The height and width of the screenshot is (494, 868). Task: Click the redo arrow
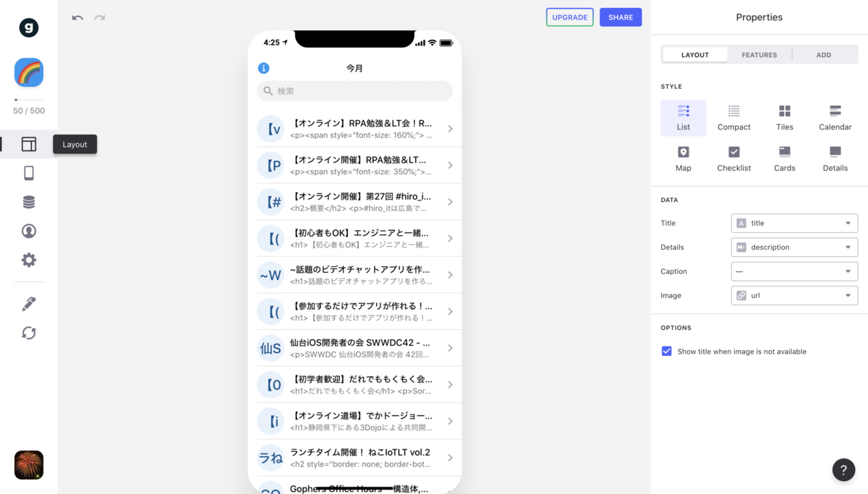[99, 17]
